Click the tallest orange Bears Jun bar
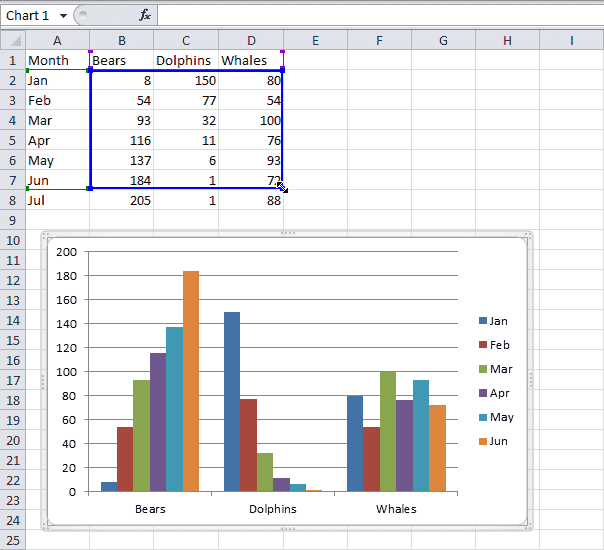Screen dimensions: 604x550 pyautogui.click(x=191, y=380)
